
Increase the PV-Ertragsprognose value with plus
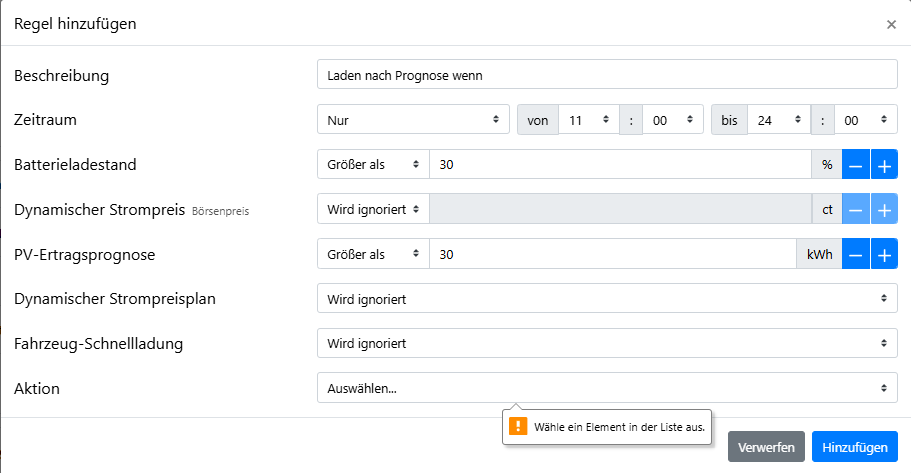coord(884,254)
